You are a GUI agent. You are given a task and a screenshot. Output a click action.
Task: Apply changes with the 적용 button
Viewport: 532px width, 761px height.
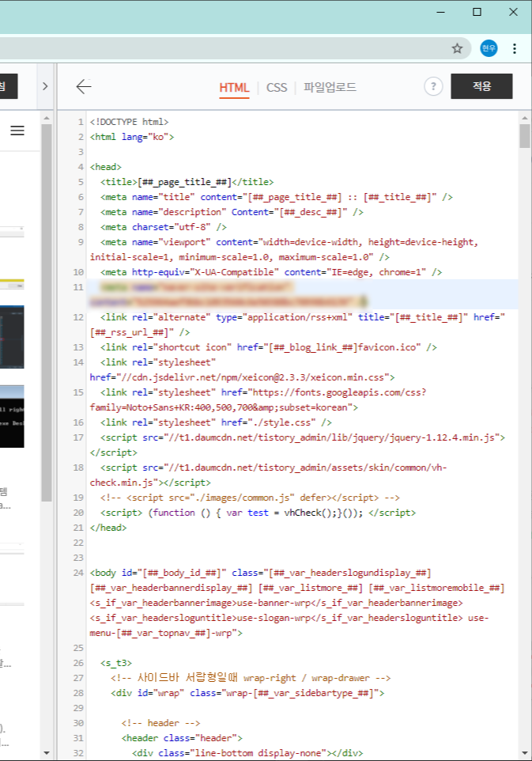coord(481,86)
